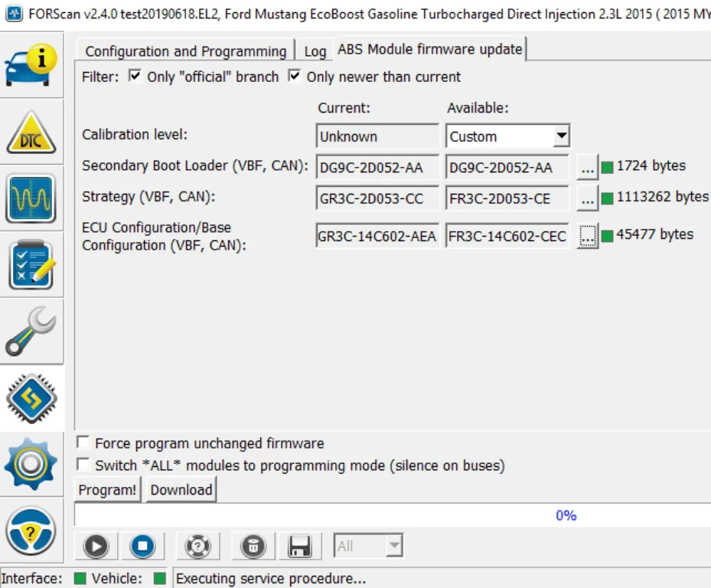
Task: Click the FORScan app icon in title bar
Action: (x=14, y=13)
